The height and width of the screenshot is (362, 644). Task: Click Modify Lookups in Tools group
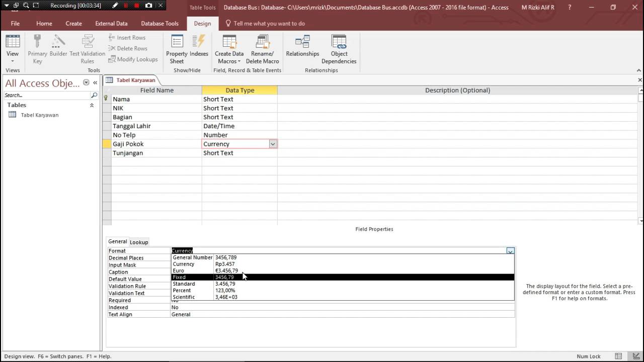133,59
